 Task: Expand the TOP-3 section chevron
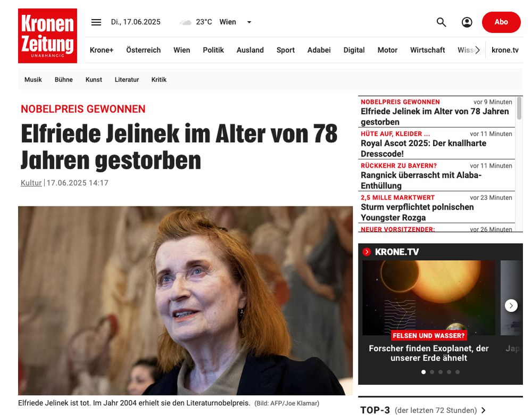point(484,410)
